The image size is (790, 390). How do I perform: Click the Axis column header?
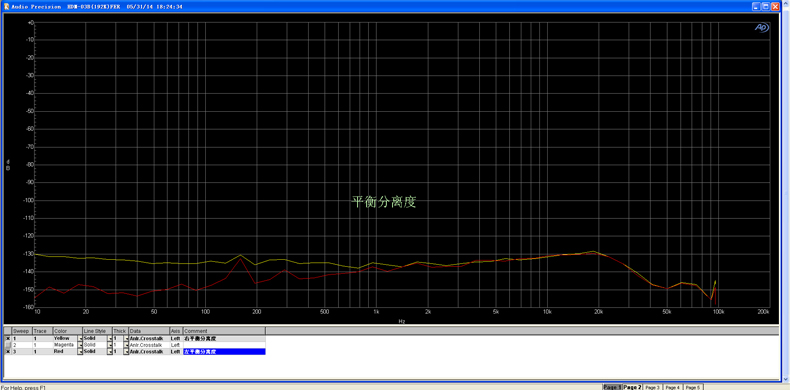[176, 331]
